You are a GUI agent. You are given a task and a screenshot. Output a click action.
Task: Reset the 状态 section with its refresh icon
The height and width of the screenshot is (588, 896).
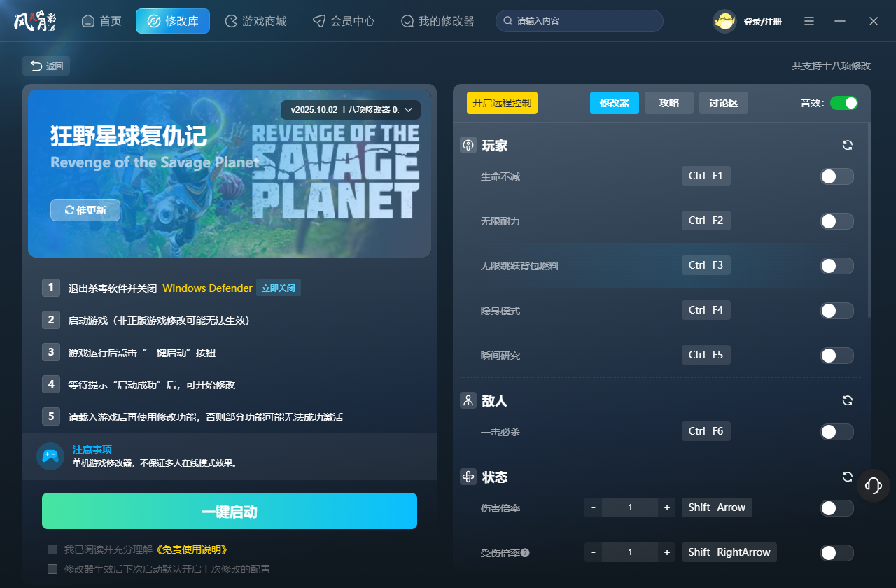pos(847,477)
